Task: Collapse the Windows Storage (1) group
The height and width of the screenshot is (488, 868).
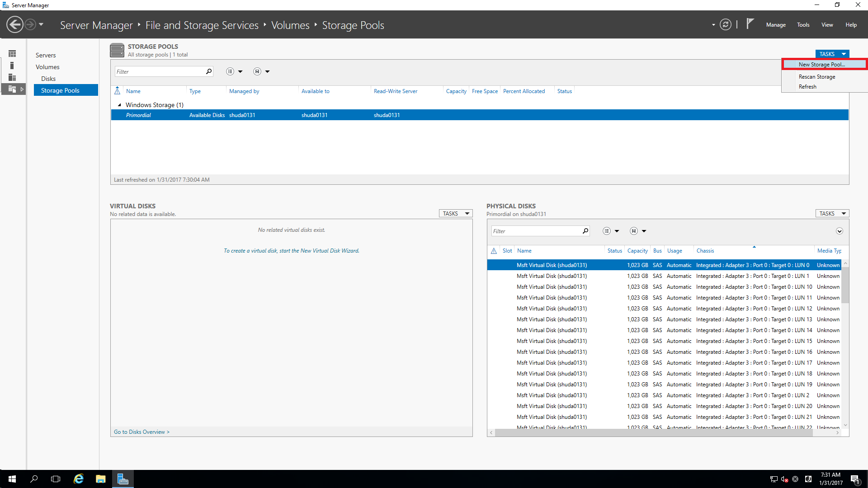Action: (119, 105)
